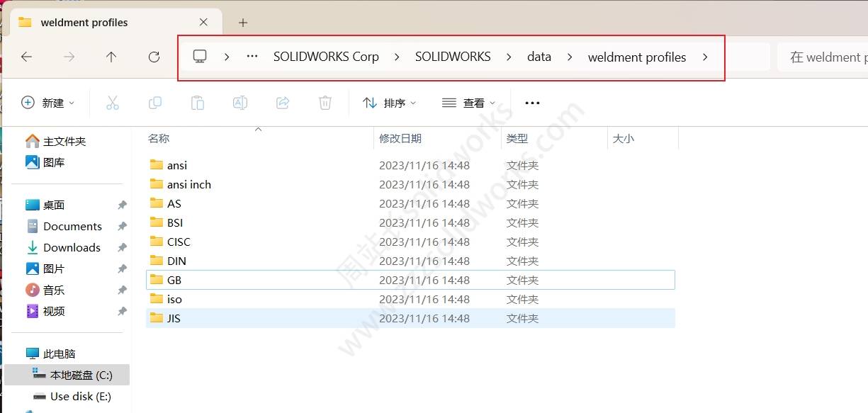Expand the chevron after data in path
The height and width of the screenshot is (413, 868).
[570, 57]
